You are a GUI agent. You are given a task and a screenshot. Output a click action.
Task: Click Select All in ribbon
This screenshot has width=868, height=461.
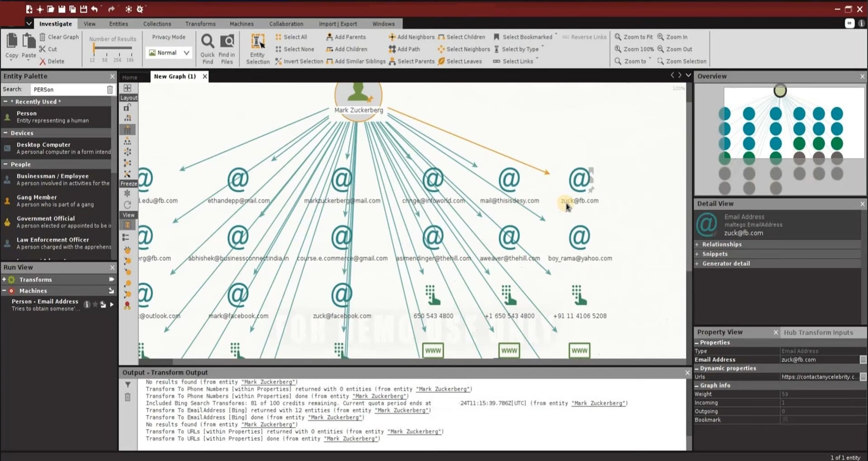(291, 37)
